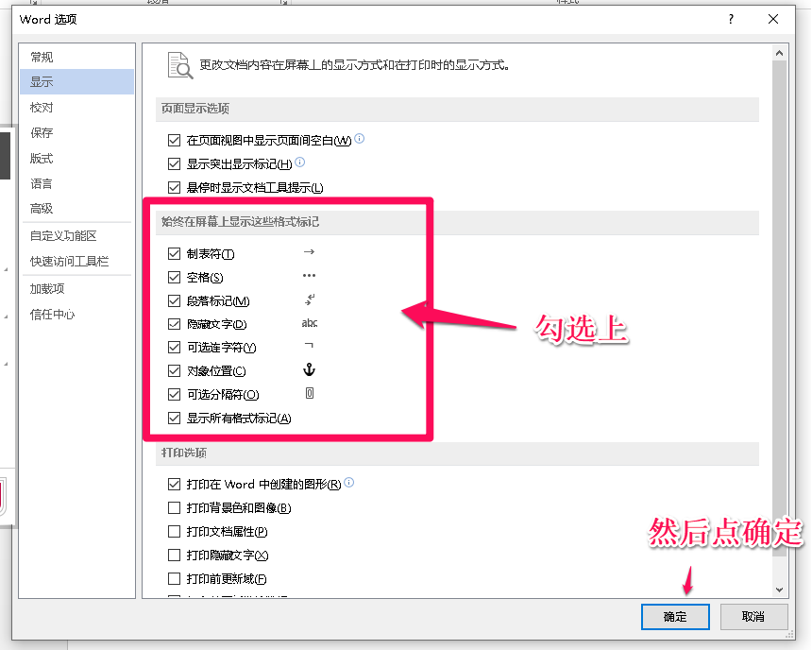Screen dimensions: 812x650
Task: Uncheck 制表符(T) checkbox
Action: pyautogui.click(x=174, y=253)
